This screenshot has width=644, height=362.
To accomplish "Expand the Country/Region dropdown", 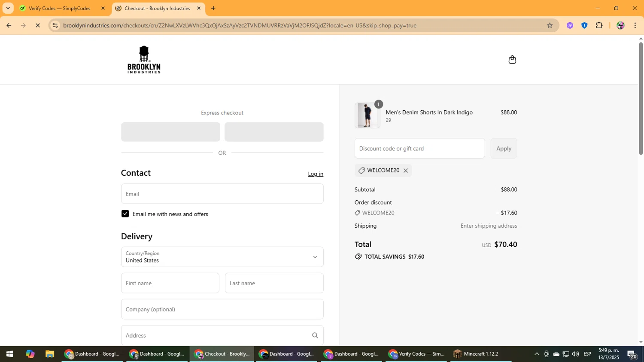I will (x=222, y=257).
